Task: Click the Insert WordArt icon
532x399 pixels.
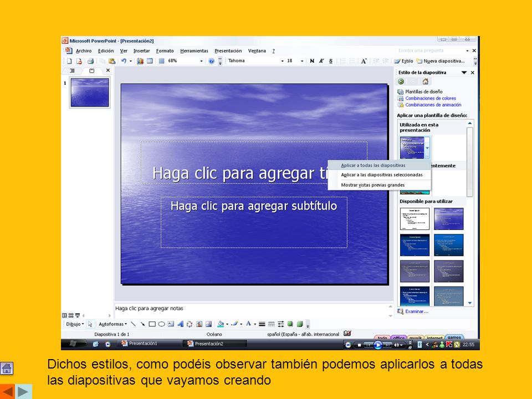Action: pyautogui.click(x=180, y=324)
